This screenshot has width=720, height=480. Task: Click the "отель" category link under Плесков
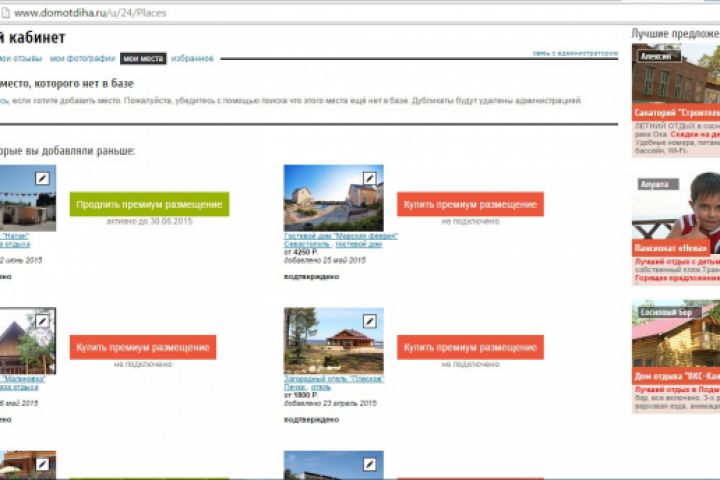pyautogui.click(x=321, y=387)
